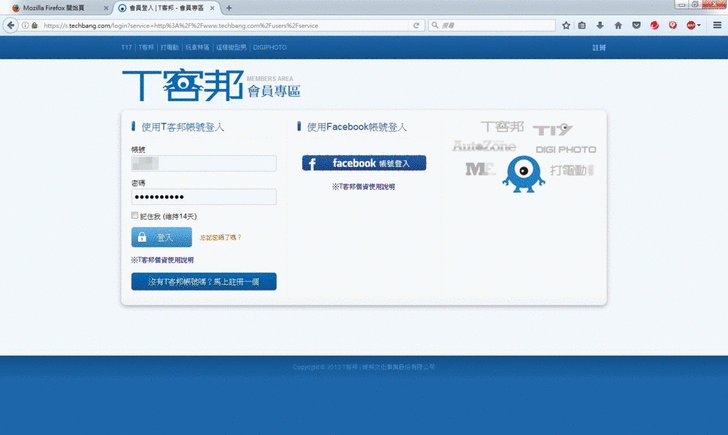728x435 pixels.
Task: Click the blue 登入 login button
Action: (x=162, y=237)
